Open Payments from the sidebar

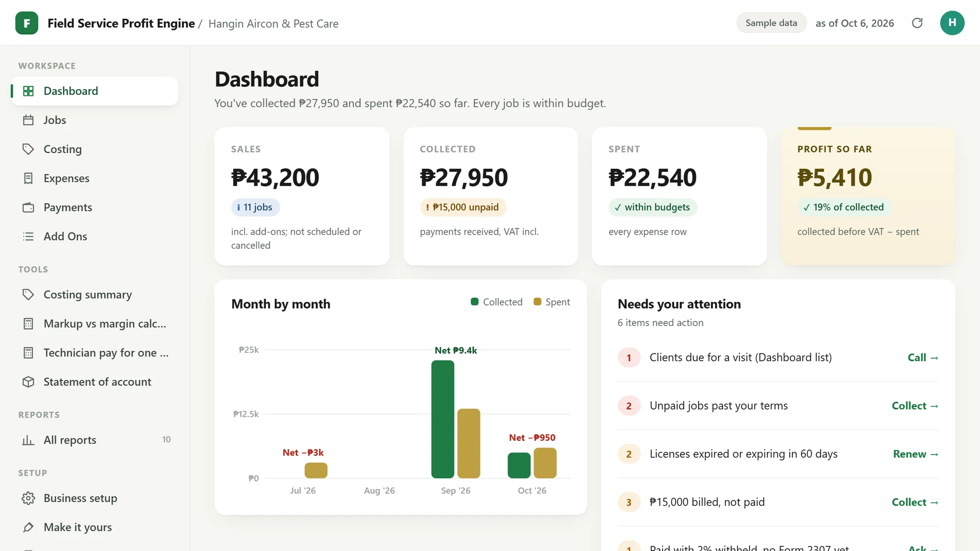click(94, 207)
